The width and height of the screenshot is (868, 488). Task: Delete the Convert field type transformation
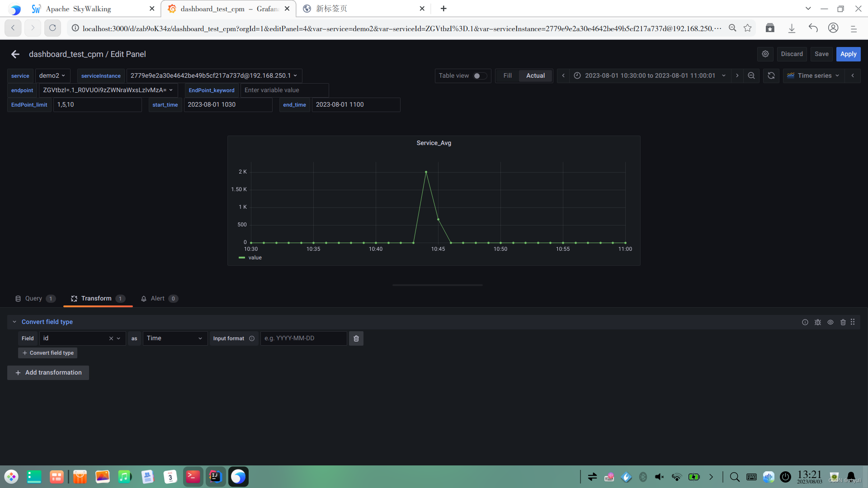click(x=843, y=322)
